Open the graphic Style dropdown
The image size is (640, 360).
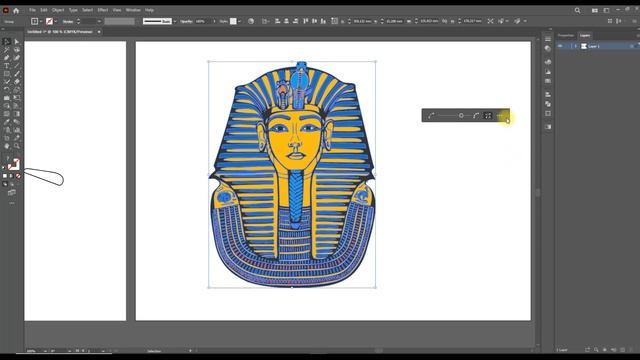pos(240,21)
